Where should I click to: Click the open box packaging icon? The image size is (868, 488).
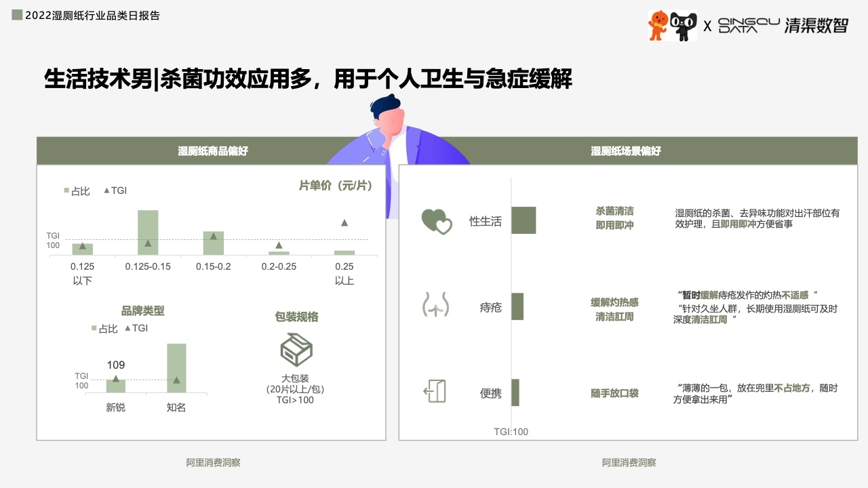pyautogui.click(x=296, y=350)
